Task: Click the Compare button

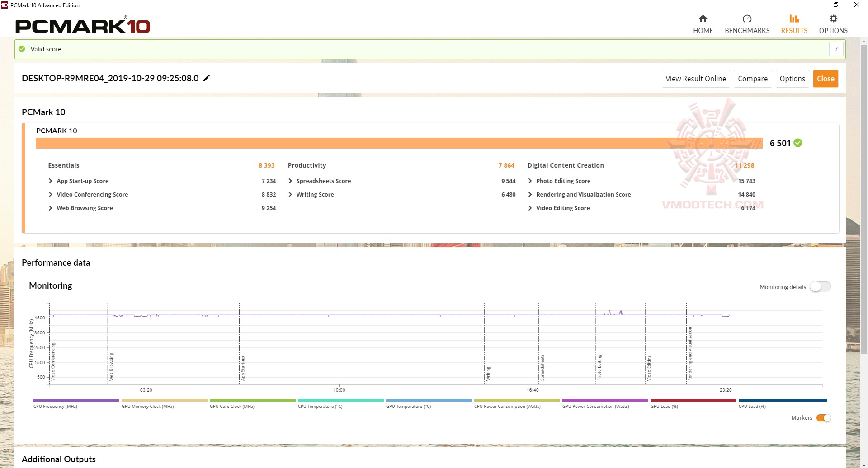Action: (753, 79)
